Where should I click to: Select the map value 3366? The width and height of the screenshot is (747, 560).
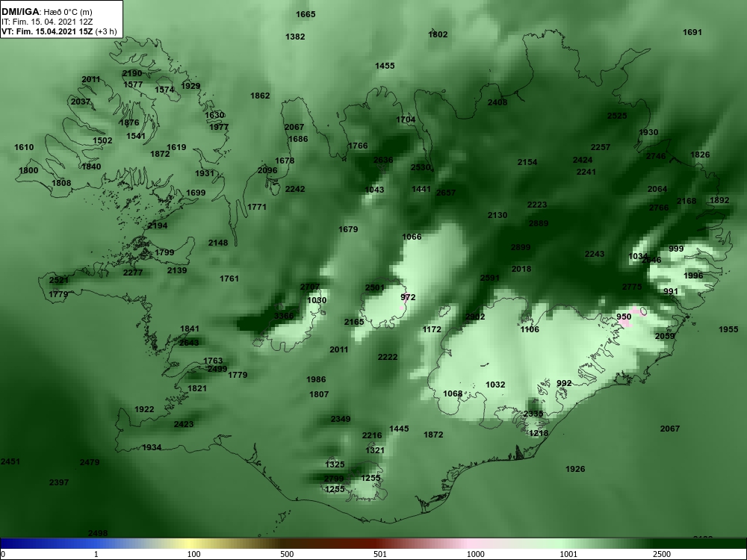[284, 316]
